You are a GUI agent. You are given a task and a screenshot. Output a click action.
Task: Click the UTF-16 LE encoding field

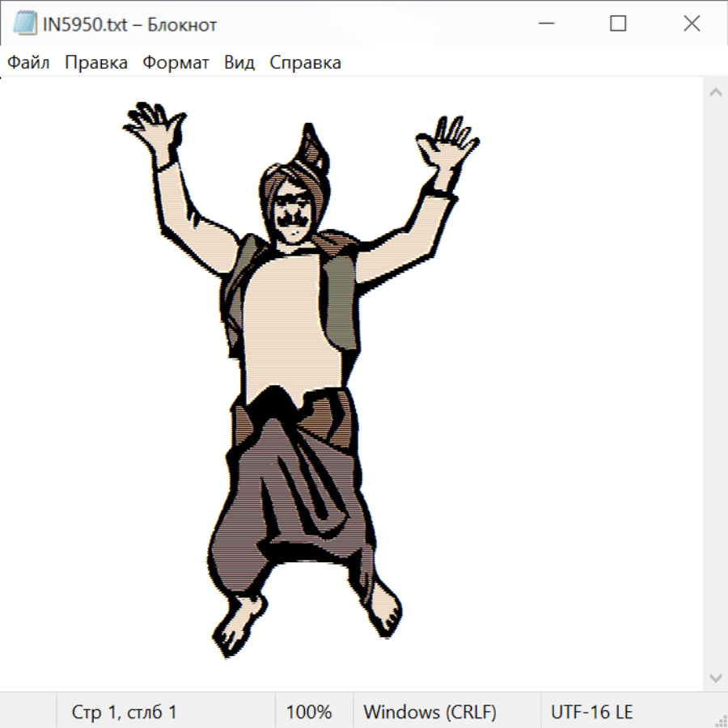coord(592,713)
